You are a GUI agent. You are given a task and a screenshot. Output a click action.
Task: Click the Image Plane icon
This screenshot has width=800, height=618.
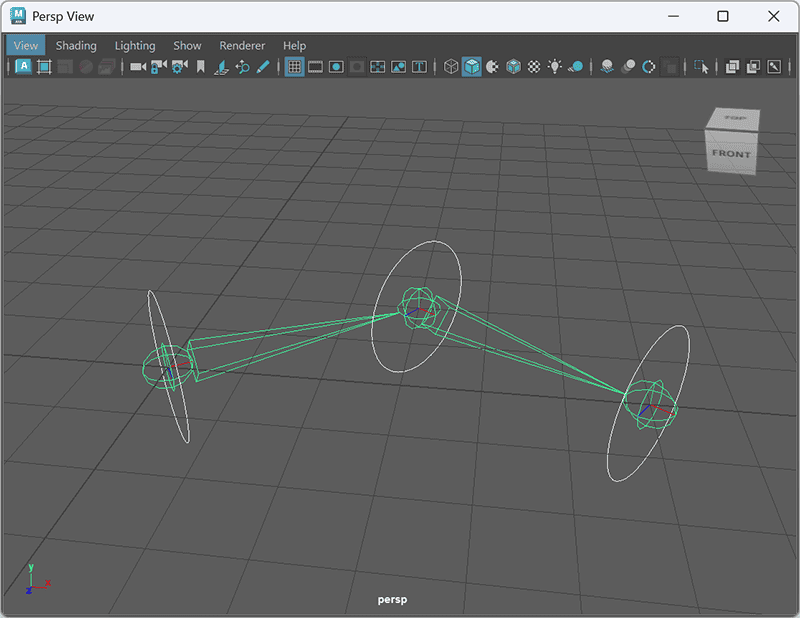pyautogui.click(x=222, y=67)
